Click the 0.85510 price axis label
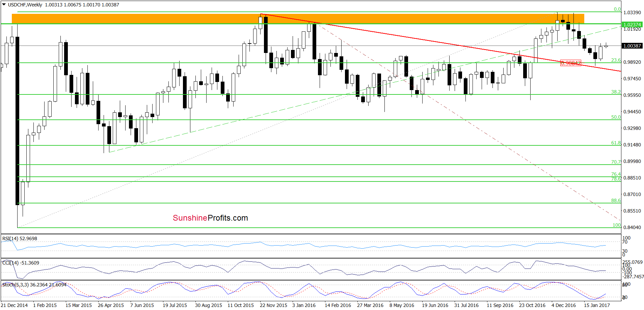The height and width of the screenshot is (310, 644). pos(632,211)
